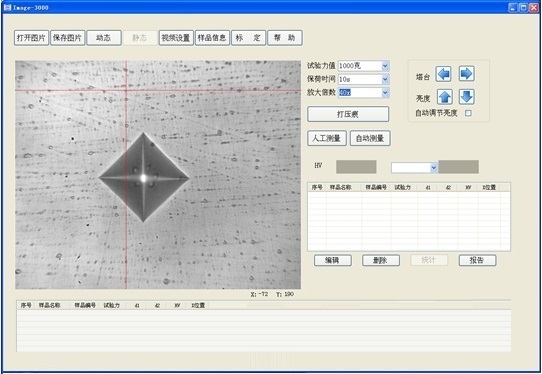Click the Image-3000 title bar app icon

pos(8,7)
